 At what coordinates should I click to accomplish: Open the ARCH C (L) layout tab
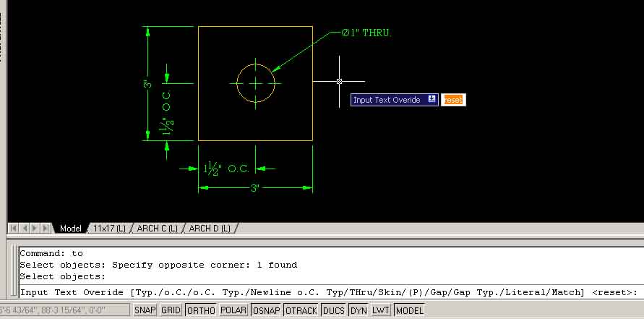[x=157, y=228]
